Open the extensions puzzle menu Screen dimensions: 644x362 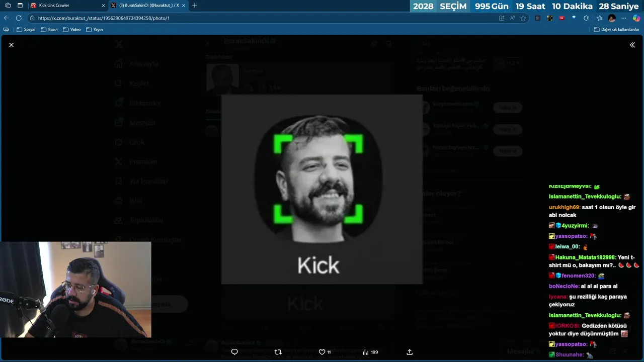[x=586, y=18]
